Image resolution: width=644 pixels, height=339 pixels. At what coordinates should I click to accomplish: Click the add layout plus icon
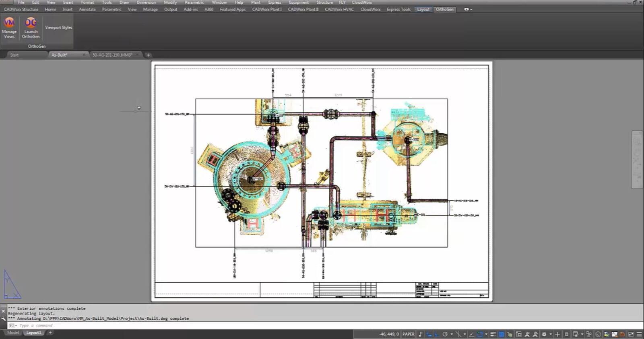pos(50,333)
